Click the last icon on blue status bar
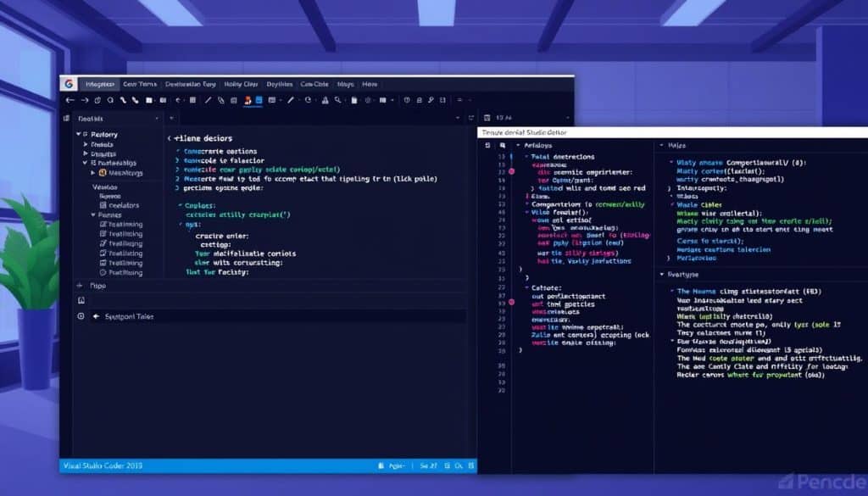The width and height of the screenshot is (868, 496). 471,466
